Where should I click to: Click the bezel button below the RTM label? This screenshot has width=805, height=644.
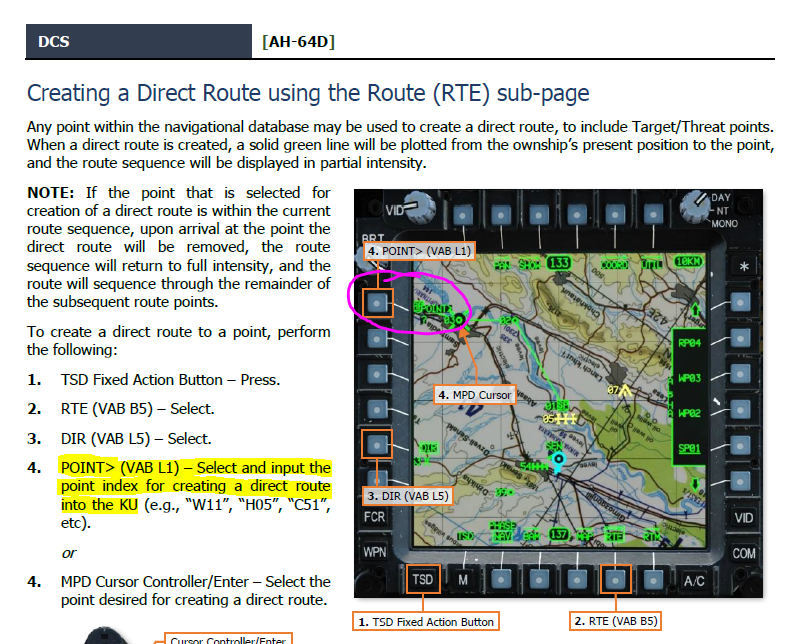653,580
